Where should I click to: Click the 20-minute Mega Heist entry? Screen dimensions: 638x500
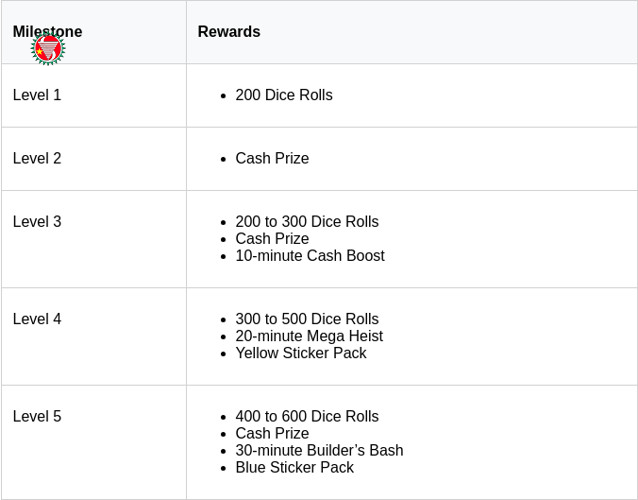coord(309,336)
